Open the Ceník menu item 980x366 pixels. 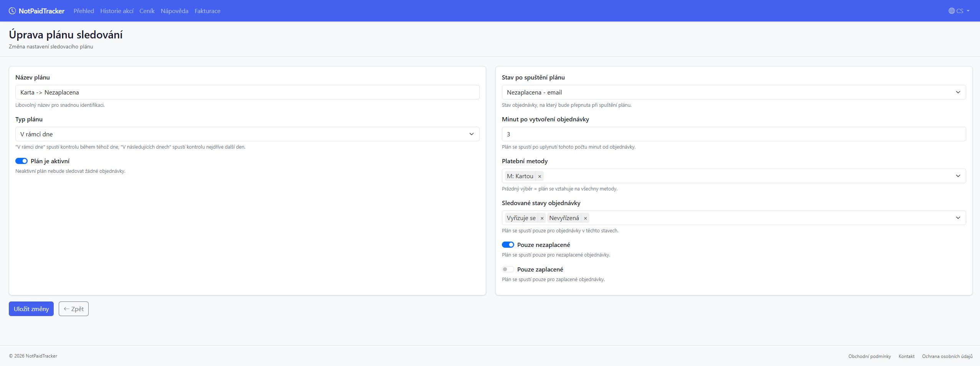pos(147,11)
